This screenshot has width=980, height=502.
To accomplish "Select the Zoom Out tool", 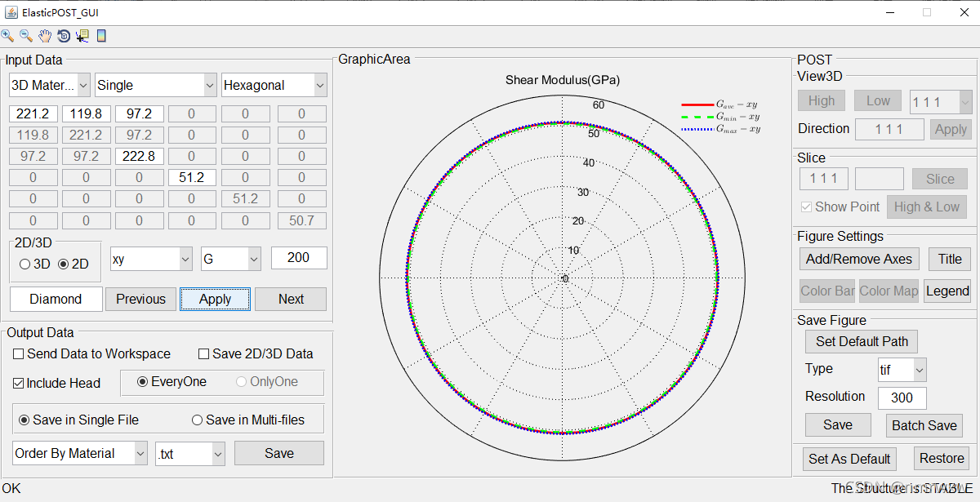I will coord(26,36).
